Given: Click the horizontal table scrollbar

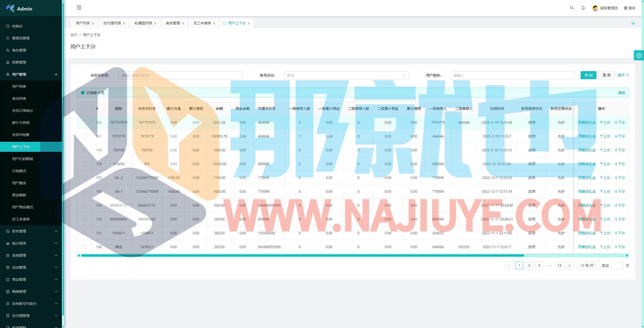Looking at the screenshot, I should [x=302, y=255].
